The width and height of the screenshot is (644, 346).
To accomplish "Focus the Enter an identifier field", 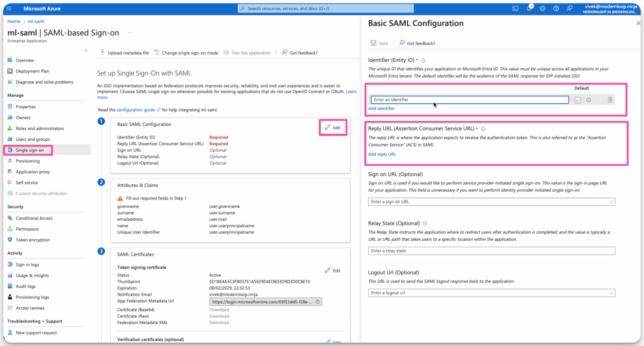I will tap(470, 99).
